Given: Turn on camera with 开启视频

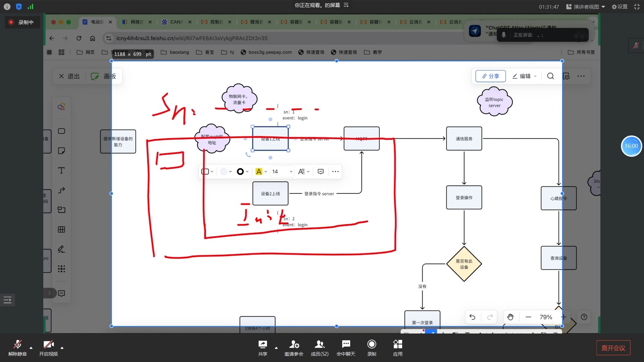Looking at the screenshot, I should (48, 347).
